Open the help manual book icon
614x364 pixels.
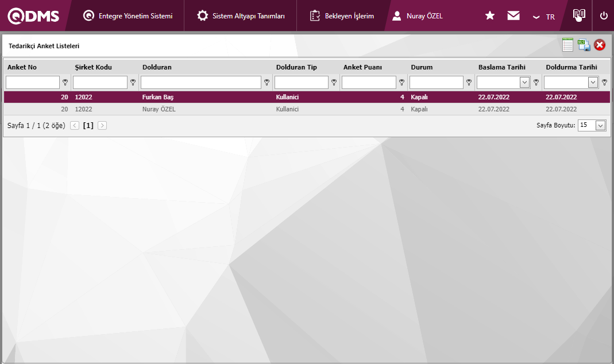(579, 16)
